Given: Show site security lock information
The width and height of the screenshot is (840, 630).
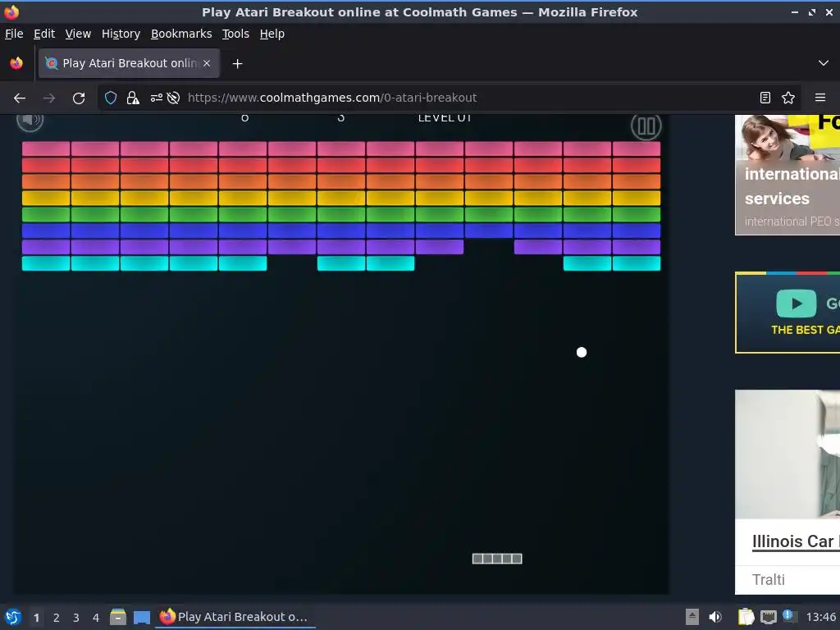Looking at the screenshot, I should click(x=133, y=98).
